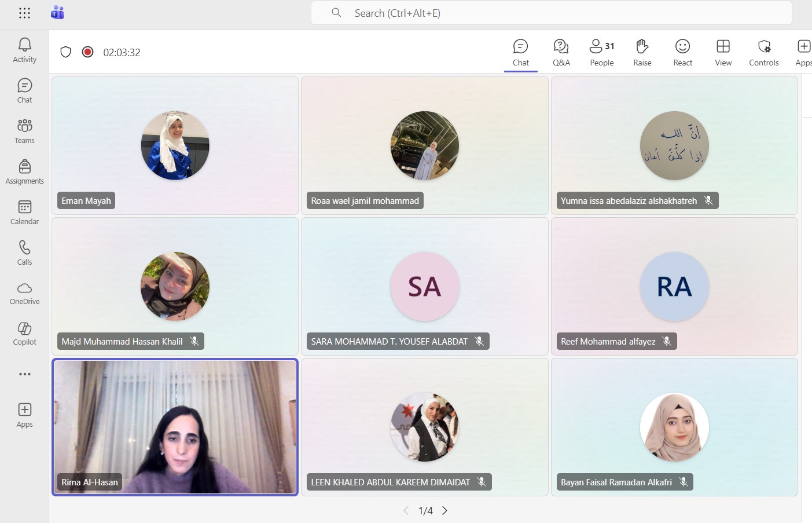Viewport: 812px width, 523px height.
Task: Open the Activity feed
Action: pyautogui.click(x=24, y=50)
